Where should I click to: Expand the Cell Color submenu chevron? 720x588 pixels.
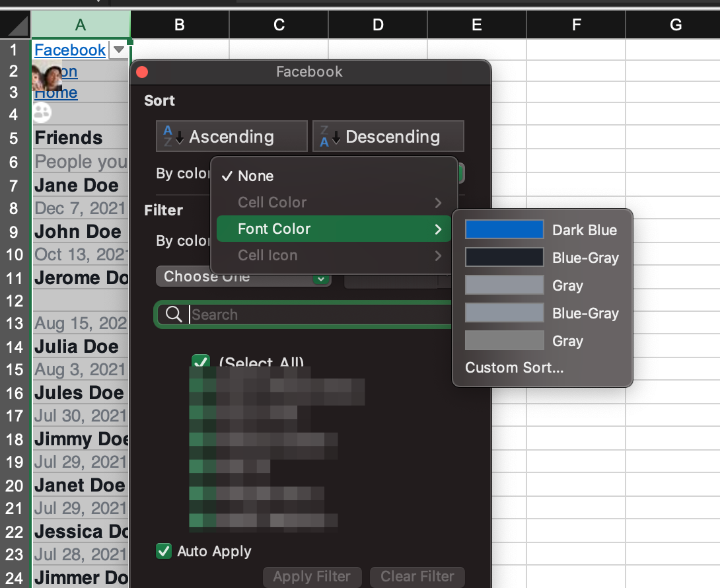tap(438, 203)
